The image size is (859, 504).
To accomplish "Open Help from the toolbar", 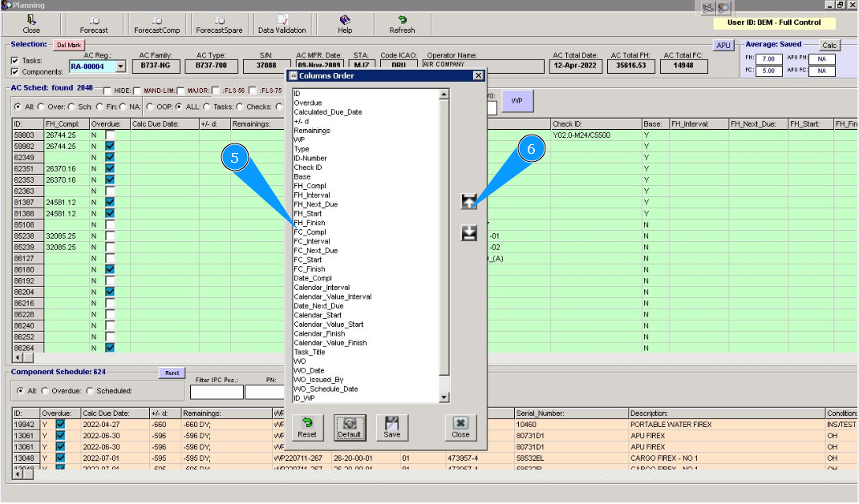I will point(345,24).
